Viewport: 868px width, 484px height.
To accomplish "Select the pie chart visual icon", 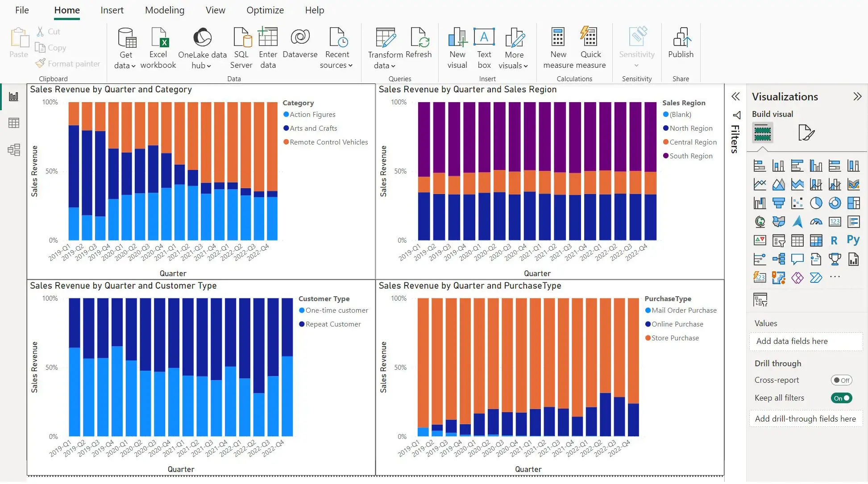I will tap(816, 203).
